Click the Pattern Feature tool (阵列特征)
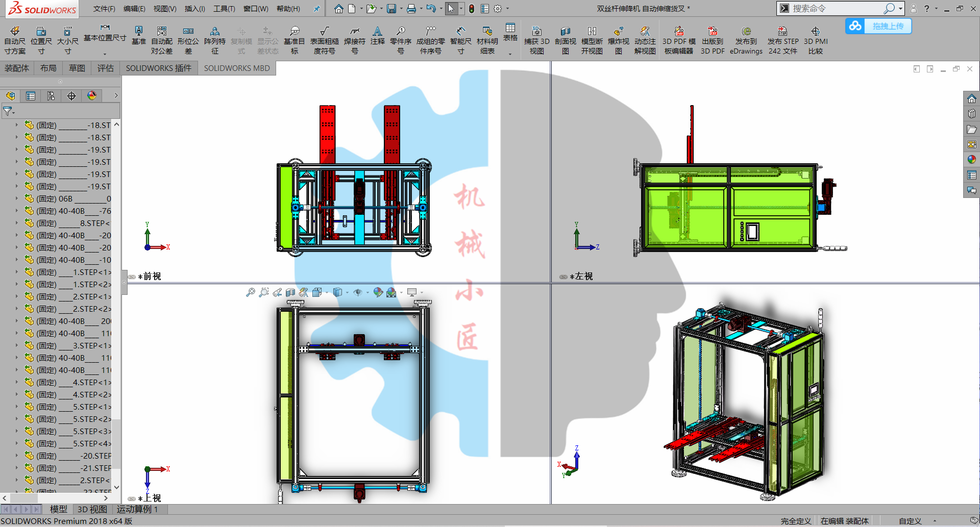 click(215, 41)
